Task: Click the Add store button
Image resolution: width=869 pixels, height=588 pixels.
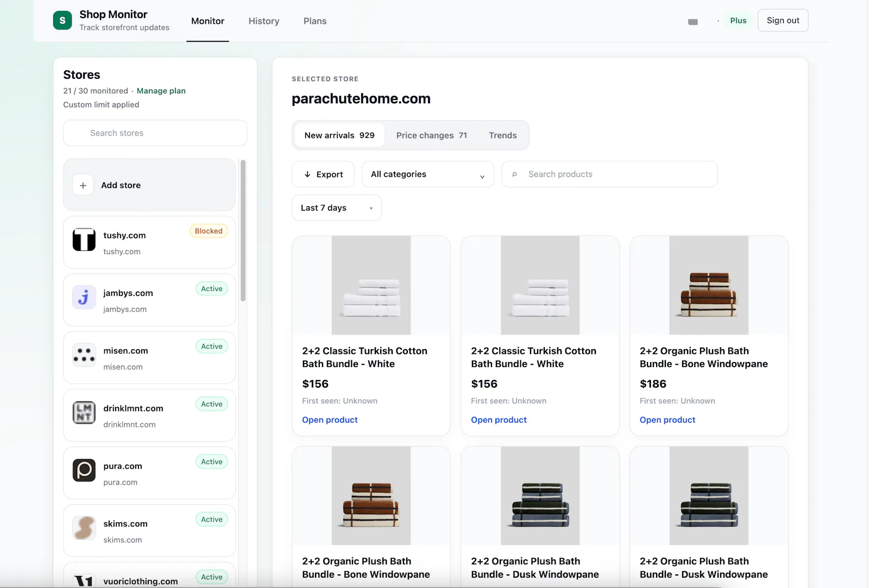Action: pyautogui.click(x=149, y=185)
